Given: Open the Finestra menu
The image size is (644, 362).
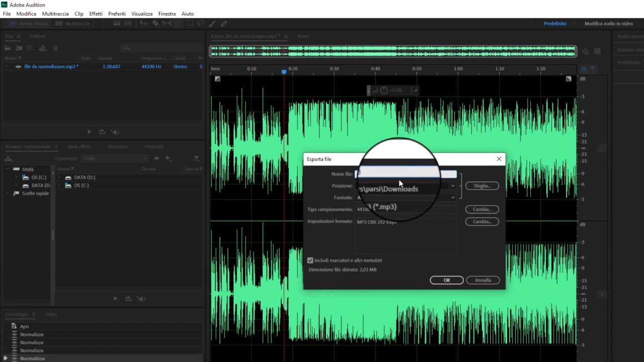Looking at the screenshot, I should 167,14.
